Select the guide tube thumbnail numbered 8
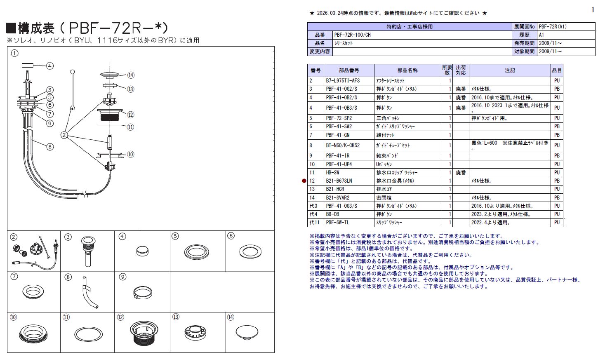The height and width of the screenshot is (364, 605). click(x=88, y=293)
